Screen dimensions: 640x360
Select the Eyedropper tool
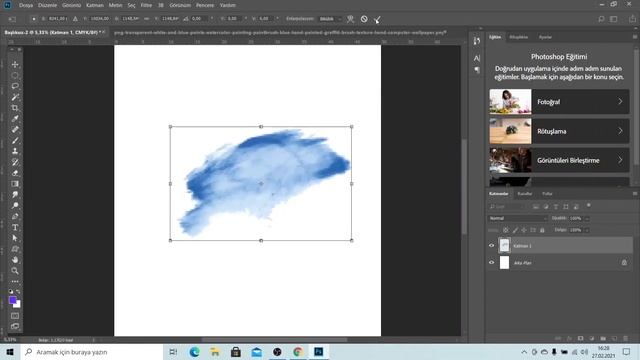coord(15,119)
